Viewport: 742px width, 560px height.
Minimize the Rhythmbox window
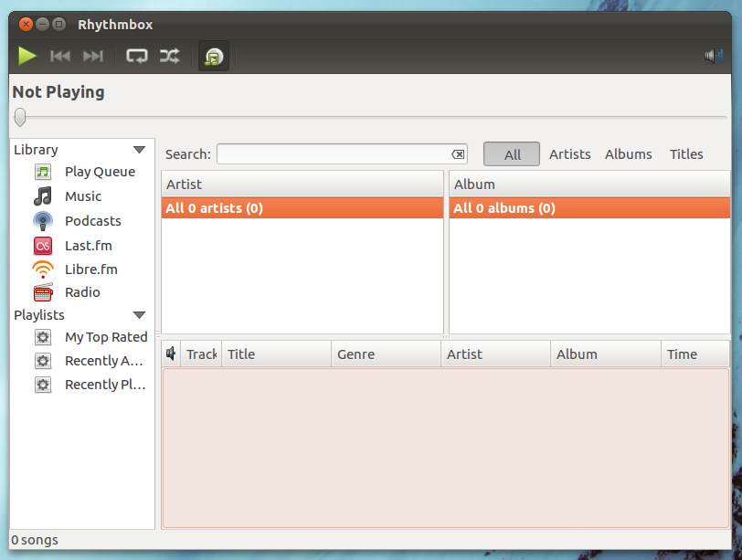click(43, 24)
